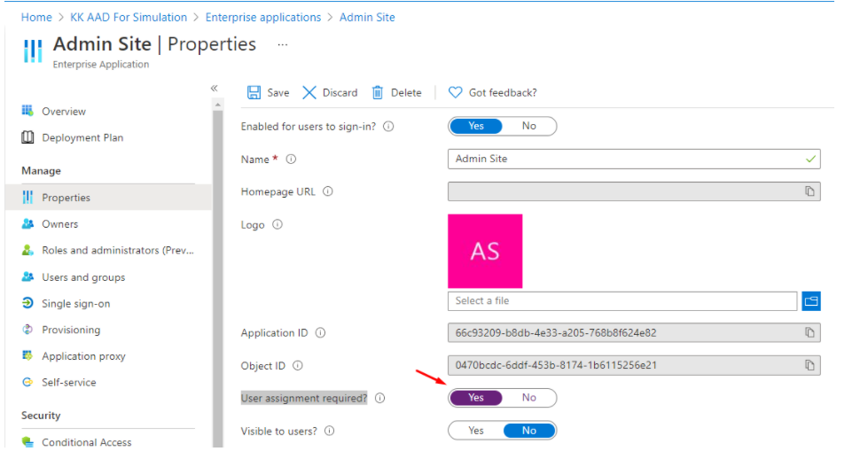Click the Application ID value field
The image size is (868, 467).
[x=634, y=332]
